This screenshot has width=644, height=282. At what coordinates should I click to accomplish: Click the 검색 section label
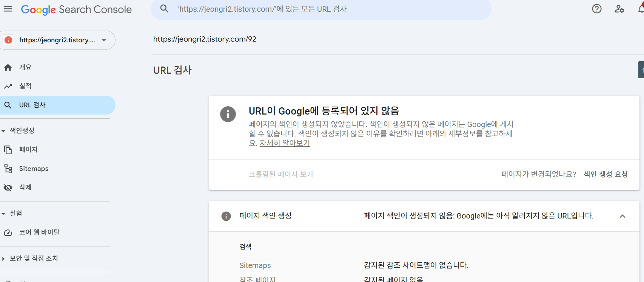tap(245, 247)
